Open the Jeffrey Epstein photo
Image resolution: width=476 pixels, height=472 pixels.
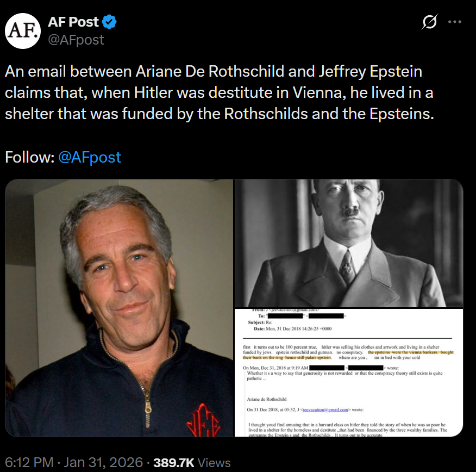[120, 308]
